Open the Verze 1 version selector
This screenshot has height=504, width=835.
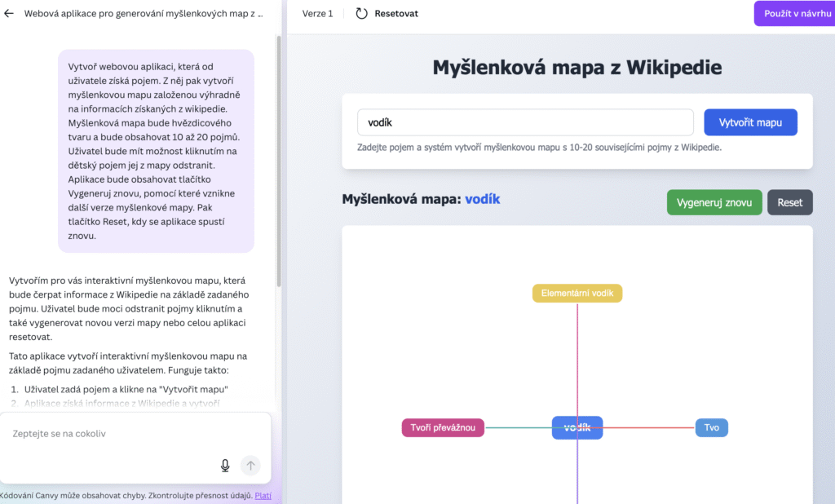pyautogui.click(x=317, y=13)
